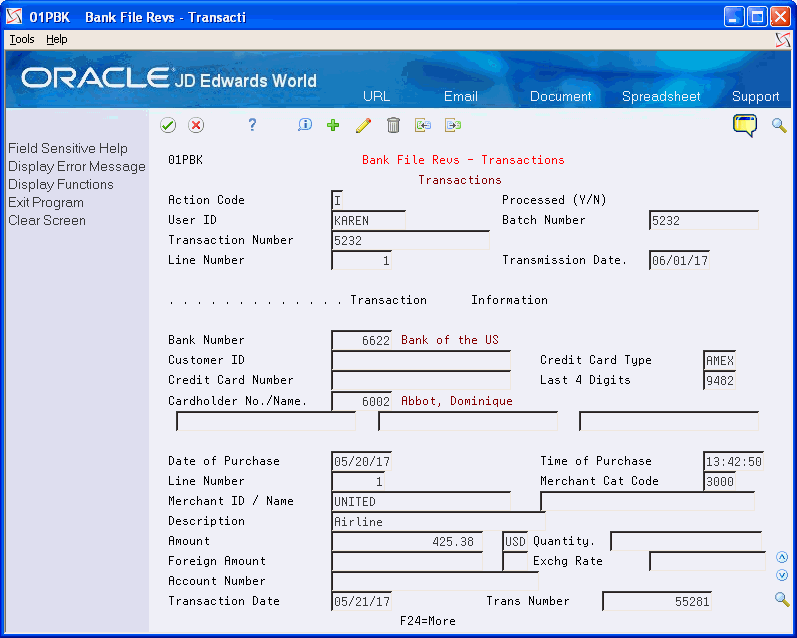Viewport: 797px width, 638px height.
Task: Click the User ID field KAREN
Action: [x=369, y=220]
